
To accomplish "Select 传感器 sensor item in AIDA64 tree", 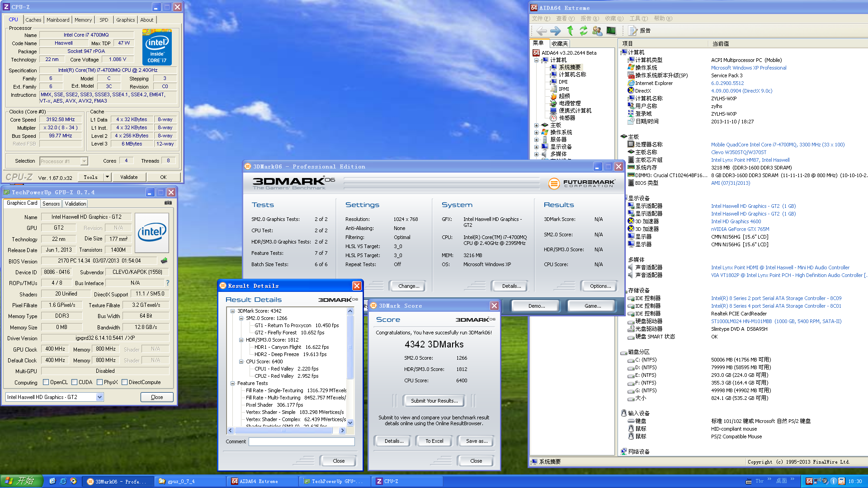I will pos(562,117).
